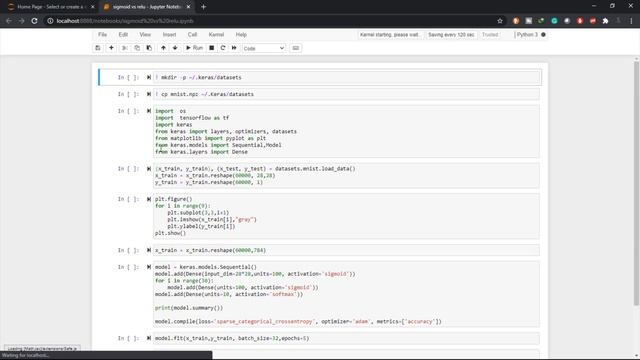Restart and run all cells icon

click(234, 48)
